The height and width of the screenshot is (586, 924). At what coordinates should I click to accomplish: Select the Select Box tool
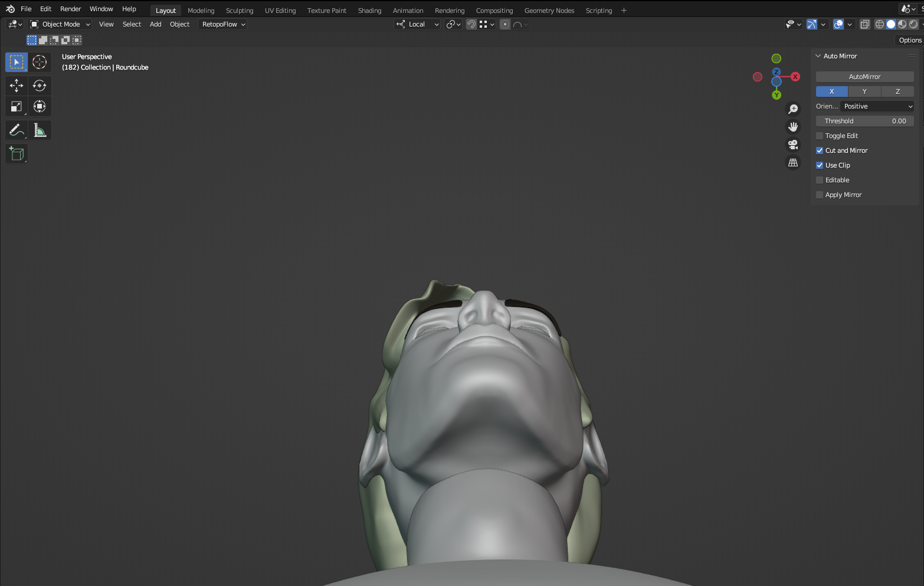click(17, 62)
